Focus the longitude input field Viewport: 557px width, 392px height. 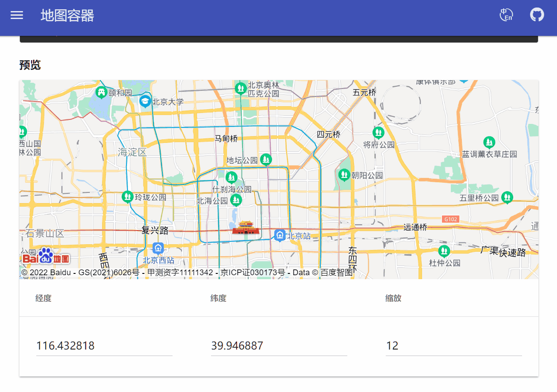tap(104, 346)
